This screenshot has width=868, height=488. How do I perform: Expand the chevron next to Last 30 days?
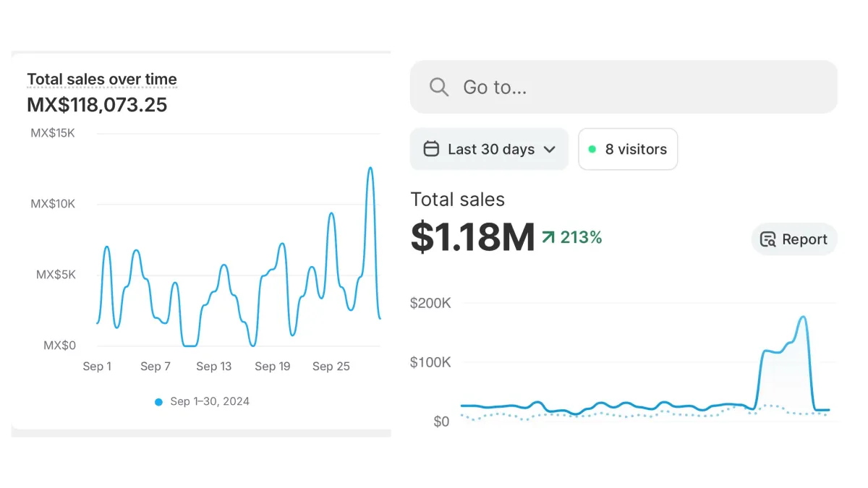pos(549,150)
